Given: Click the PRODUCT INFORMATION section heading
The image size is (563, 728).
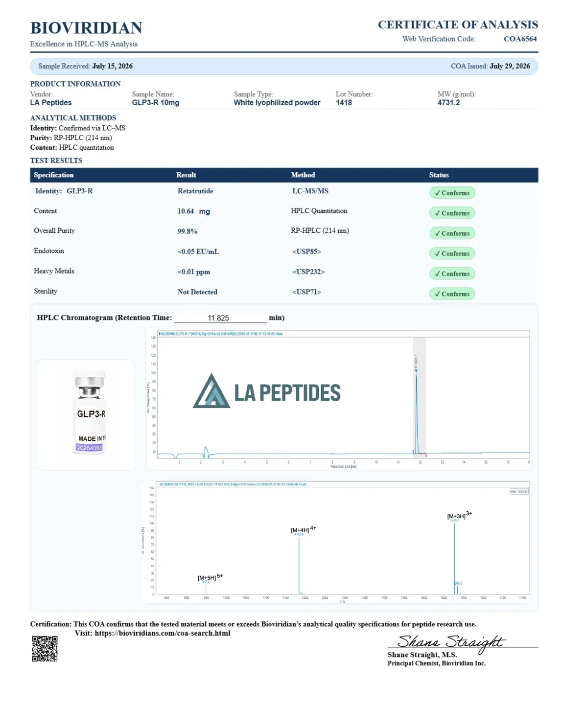Looking at the screenshot, I should pyautogui.click(x=75, y=84).
